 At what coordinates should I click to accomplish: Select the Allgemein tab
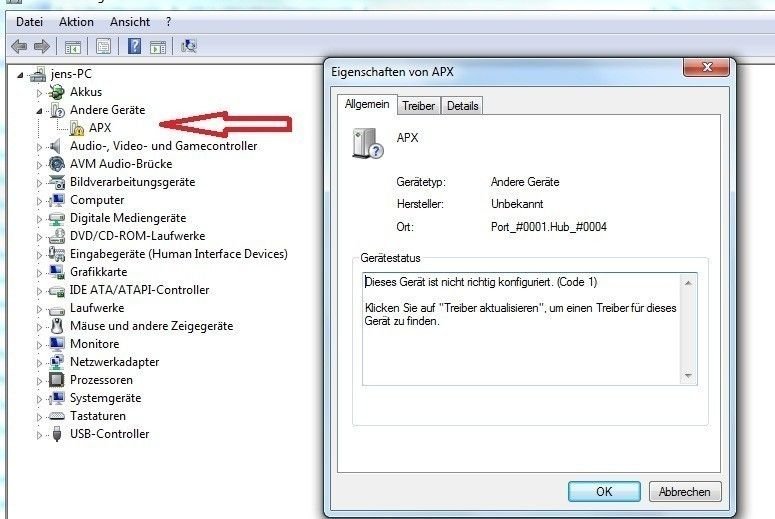coord(367,104)
